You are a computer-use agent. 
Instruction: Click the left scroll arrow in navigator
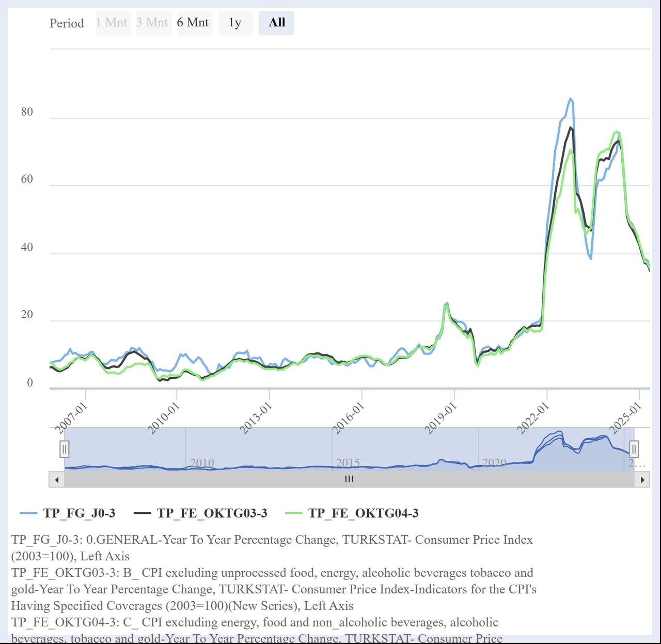click(56, 479)
